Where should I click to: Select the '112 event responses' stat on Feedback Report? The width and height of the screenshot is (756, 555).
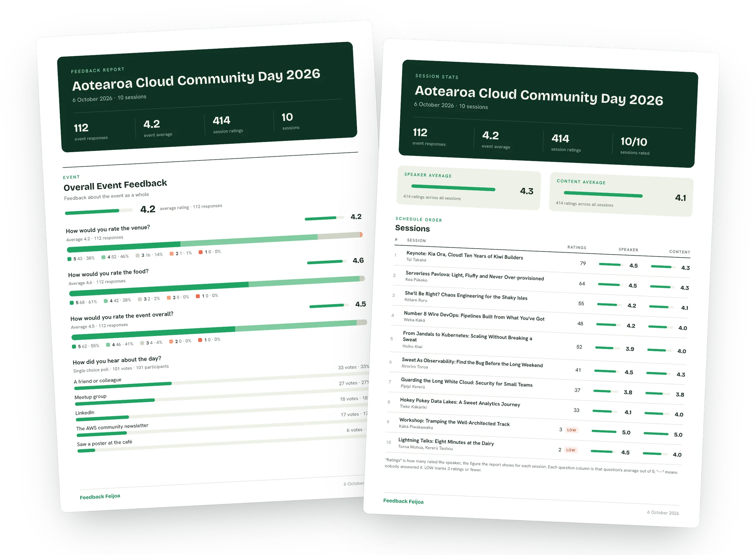coord(91,132)
